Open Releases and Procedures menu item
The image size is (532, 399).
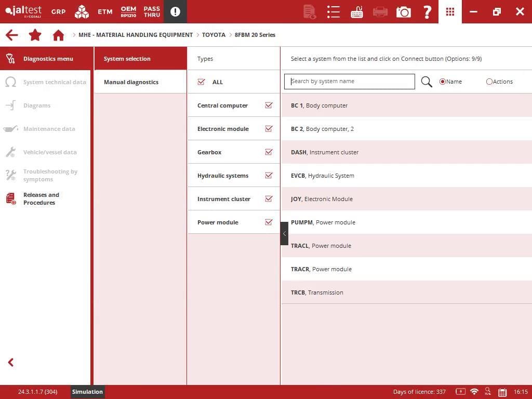coord(41,199)
